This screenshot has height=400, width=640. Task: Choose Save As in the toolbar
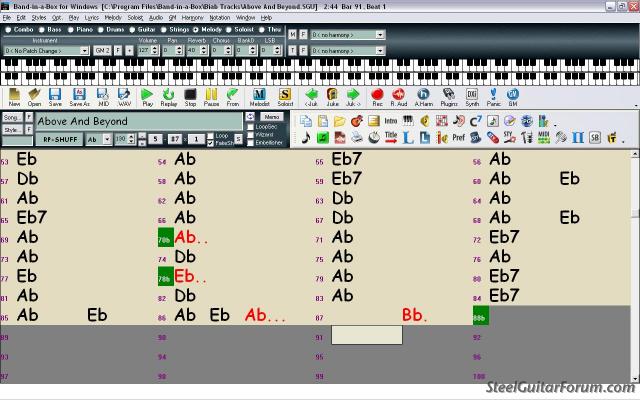(79, 97)
